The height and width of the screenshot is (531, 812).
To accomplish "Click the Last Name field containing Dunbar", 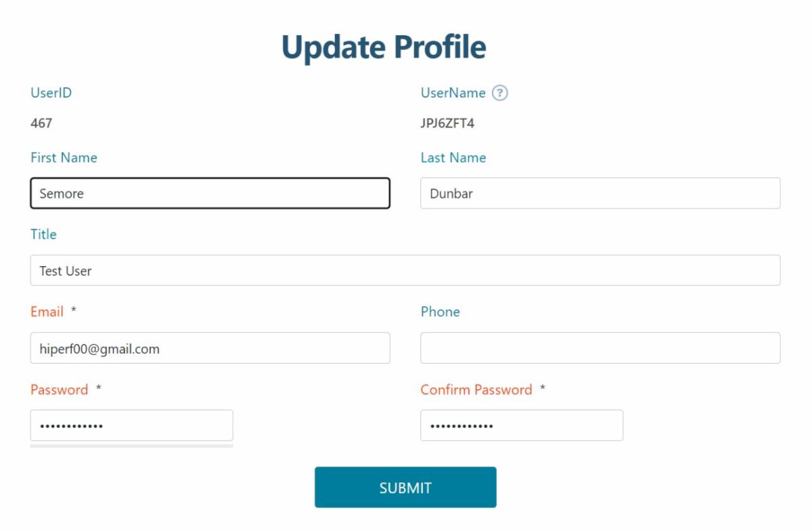I will (x=600, y=193).
